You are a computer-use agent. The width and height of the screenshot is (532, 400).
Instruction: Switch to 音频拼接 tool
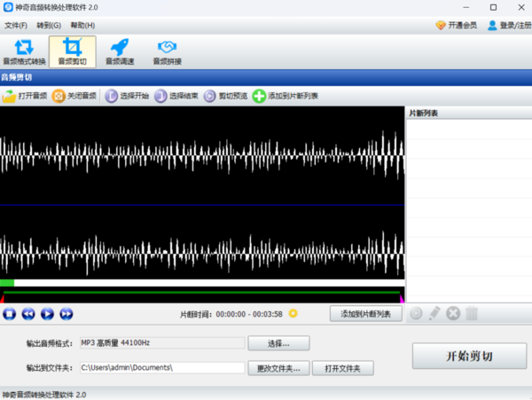(x=167, y=51)
